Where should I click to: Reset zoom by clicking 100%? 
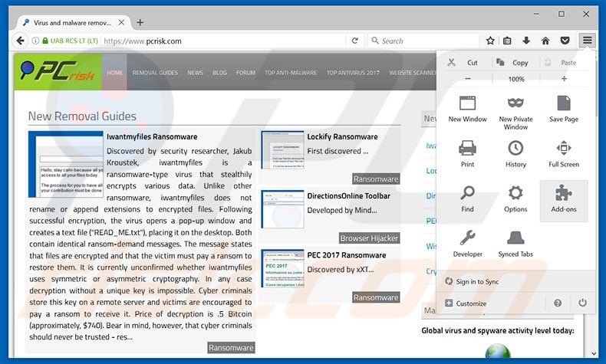(x=516, y=79)
